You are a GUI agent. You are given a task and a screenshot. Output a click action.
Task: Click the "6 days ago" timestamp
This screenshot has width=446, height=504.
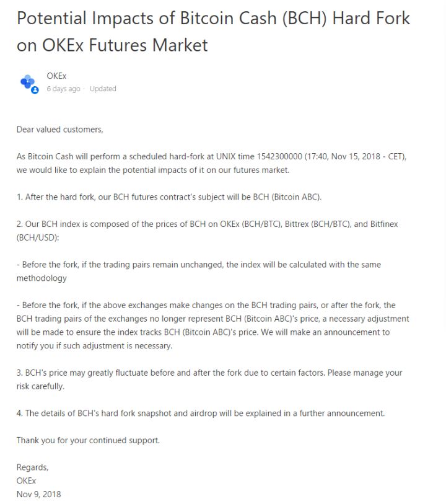(63, 89)
